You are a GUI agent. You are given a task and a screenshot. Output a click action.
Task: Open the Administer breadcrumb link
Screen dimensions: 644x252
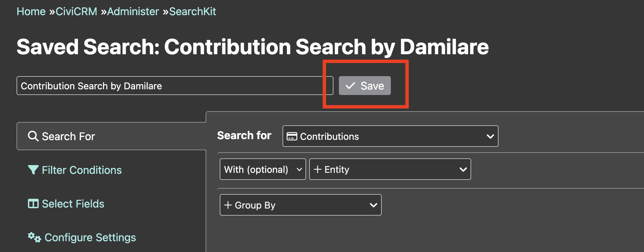(x=133, y=11)
